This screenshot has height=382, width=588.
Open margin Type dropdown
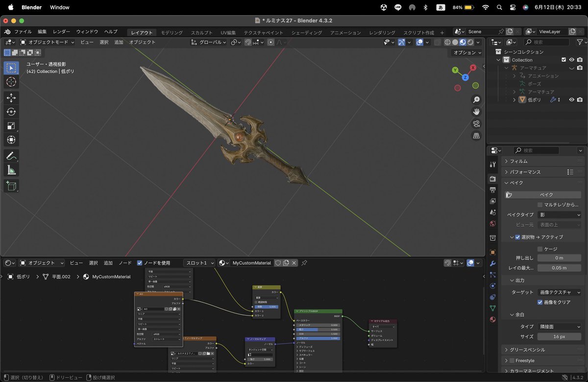coord(560,326)
